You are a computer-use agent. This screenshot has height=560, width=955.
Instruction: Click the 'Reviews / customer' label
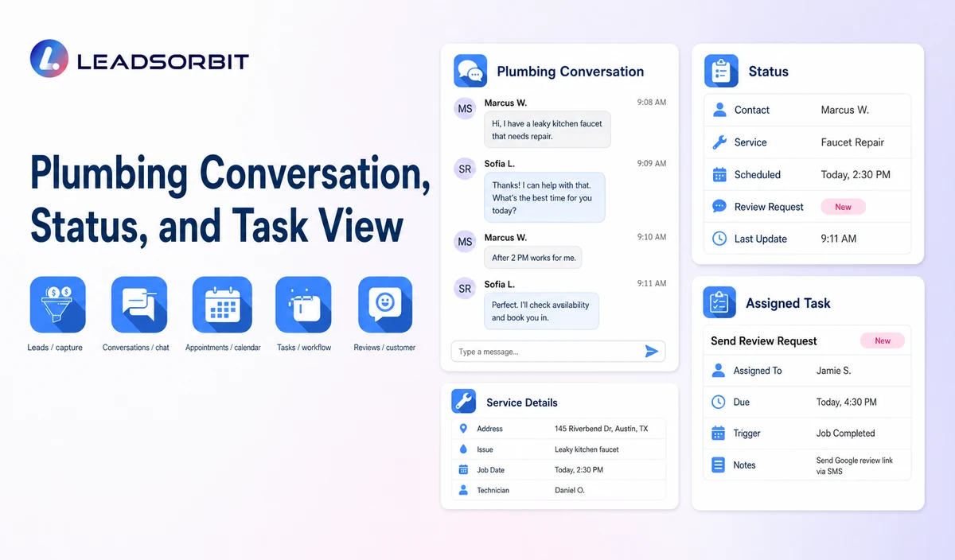[x=384, y=348]
